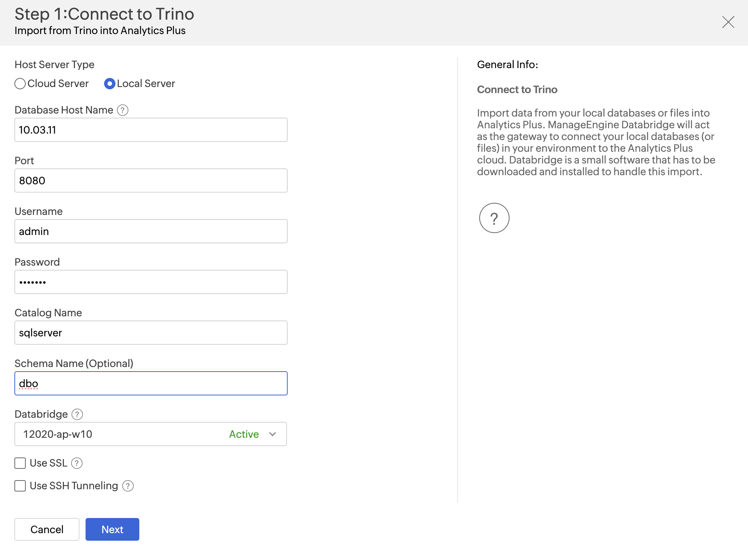748x560 pixels.
Task: Click the green 'Active' status text
Action: tap(244, 434)
